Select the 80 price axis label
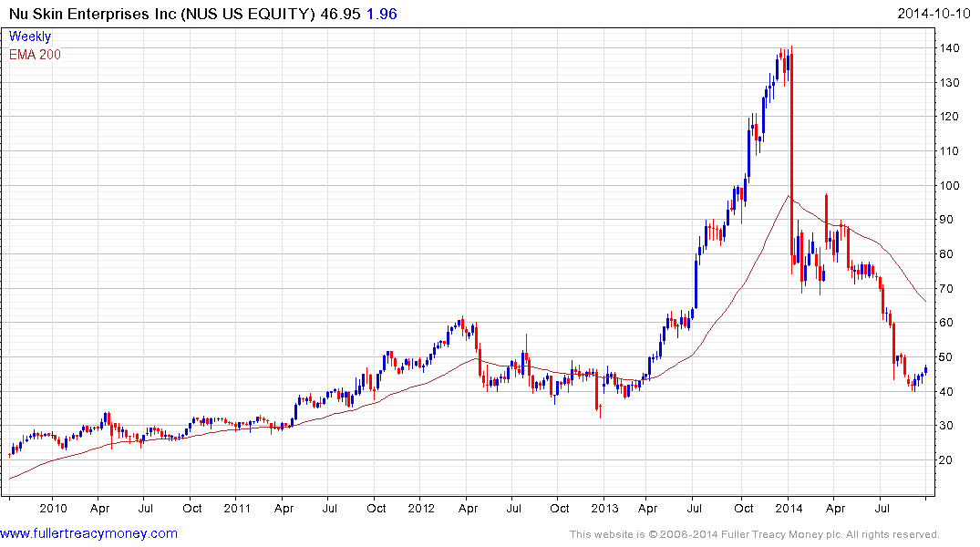The image size is (980, 547). pos(945,253)
